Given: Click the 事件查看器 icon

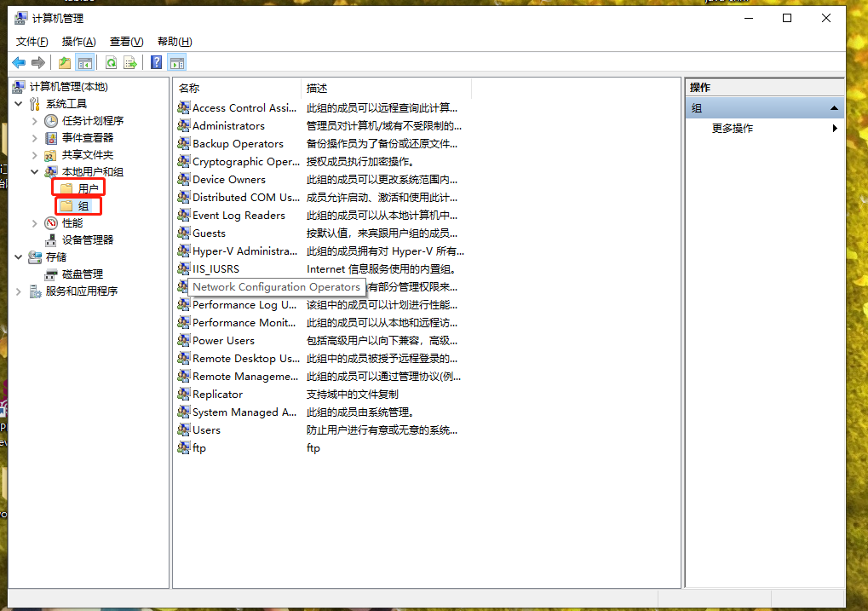Looking at the screenshot, I should [51, 138].
